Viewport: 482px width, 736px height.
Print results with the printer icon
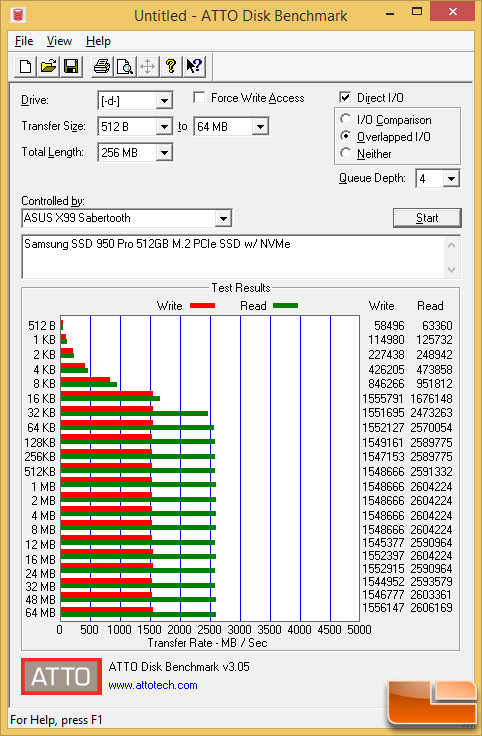[x=101, y=66]
